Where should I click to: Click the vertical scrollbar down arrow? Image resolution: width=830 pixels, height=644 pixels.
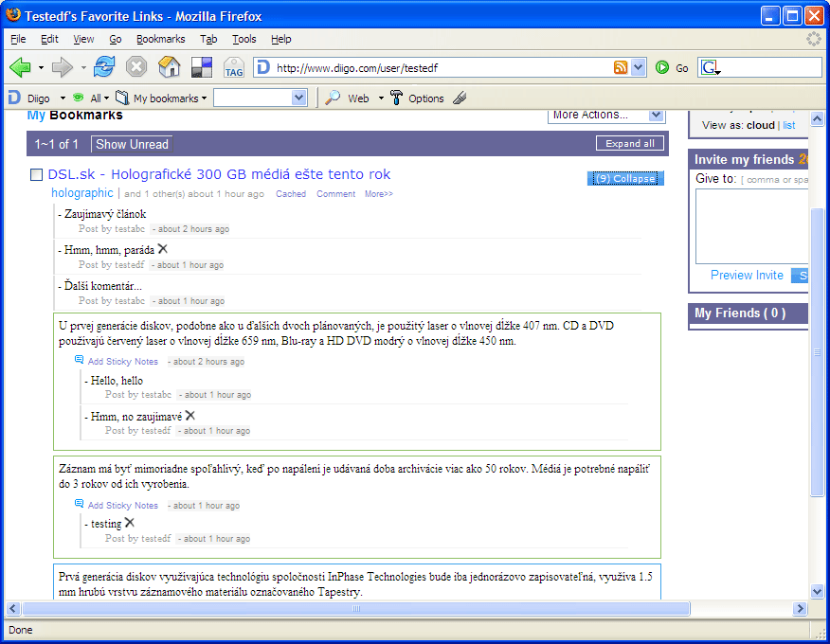coord(817,592)
